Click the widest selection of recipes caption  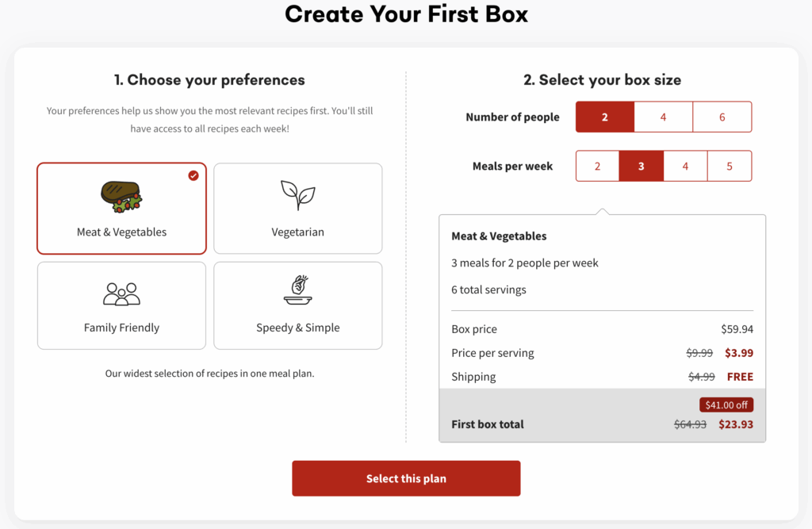(209, 373)
